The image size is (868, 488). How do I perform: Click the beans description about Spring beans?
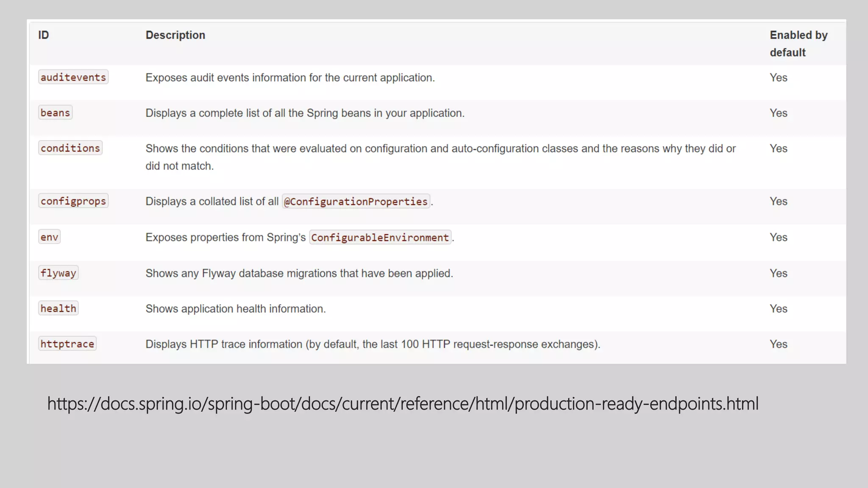pos(305,113)
